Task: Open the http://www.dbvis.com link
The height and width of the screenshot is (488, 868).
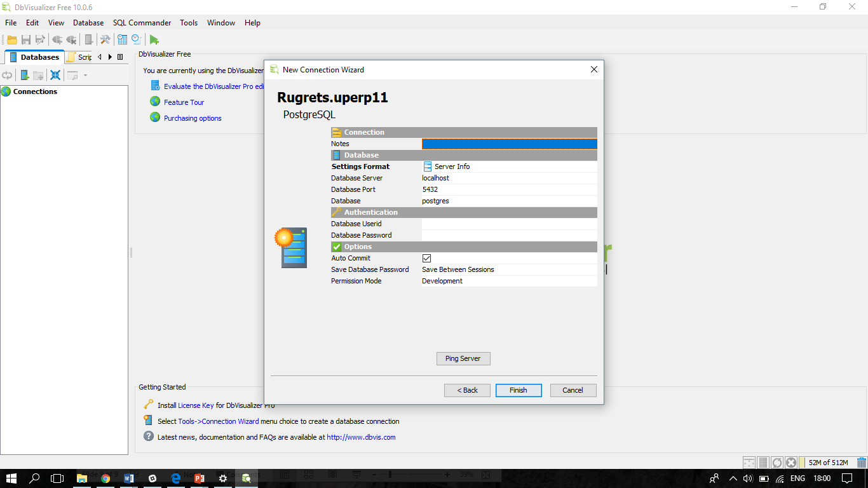Action: pos(361,437)
